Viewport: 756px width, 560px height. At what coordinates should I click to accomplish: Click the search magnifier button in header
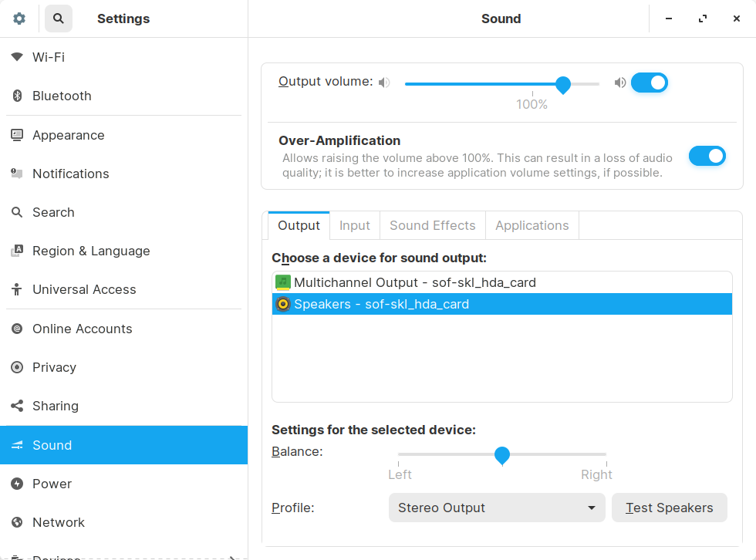[59, 19]
